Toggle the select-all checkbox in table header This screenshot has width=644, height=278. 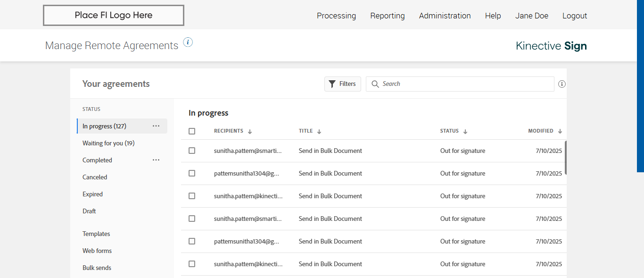(x=192, y=131)
